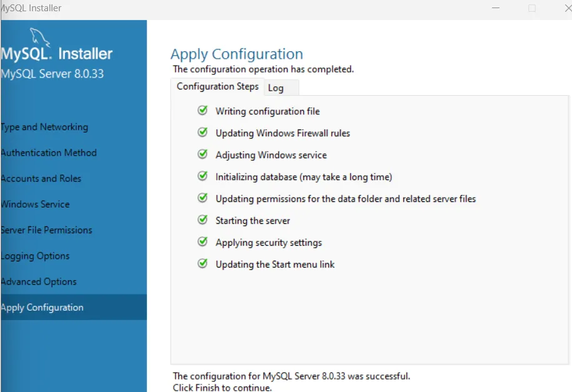This screenshot has width=572, height=392.
Task: Click green check beside Updating Windows Firewall rules
Action: pos(203,132)
